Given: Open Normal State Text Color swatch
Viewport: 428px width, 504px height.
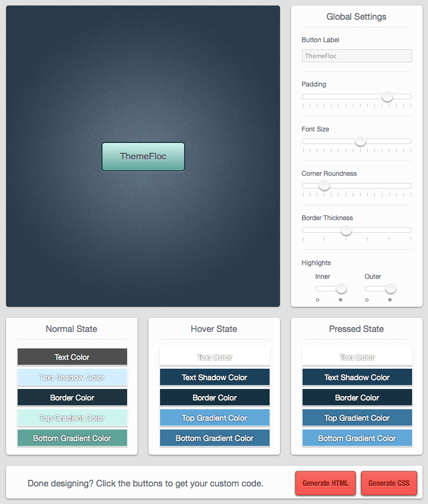Looking at the screenshot, I should tap(72, 357).
